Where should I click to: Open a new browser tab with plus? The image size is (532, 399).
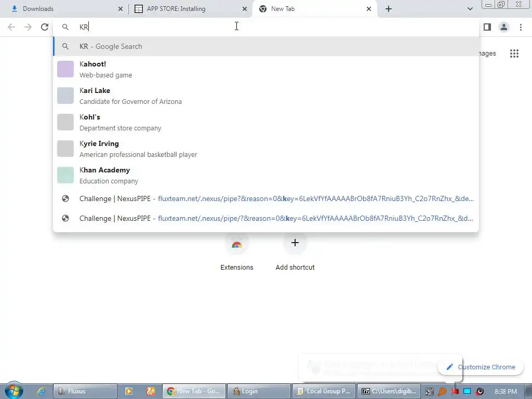(x=389, y=9)
